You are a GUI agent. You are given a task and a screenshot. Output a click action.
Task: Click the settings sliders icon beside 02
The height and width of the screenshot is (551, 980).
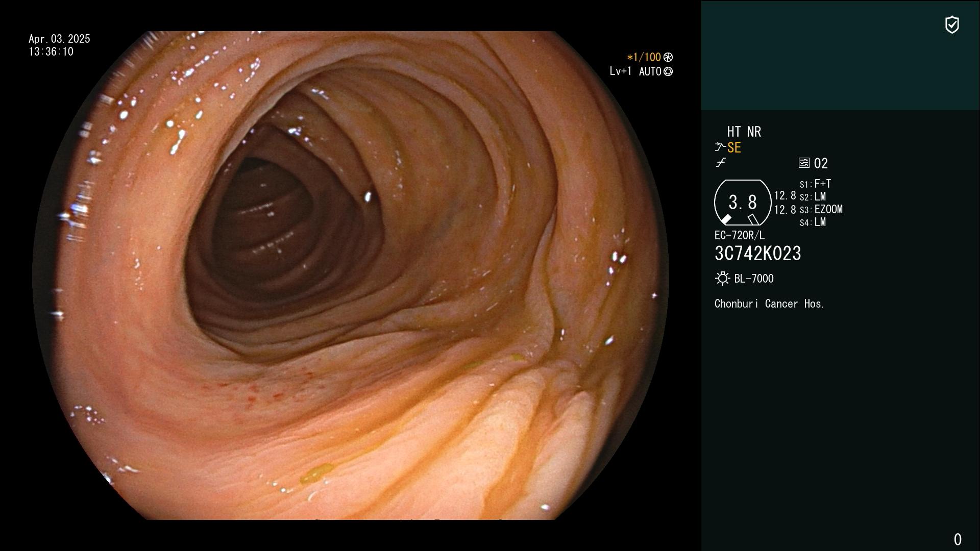(804, 163)
